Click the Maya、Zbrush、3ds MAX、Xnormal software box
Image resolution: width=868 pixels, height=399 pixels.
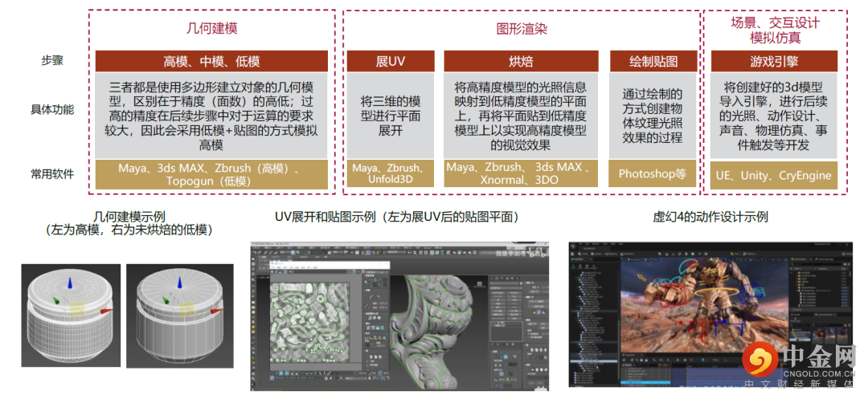(x=521, y=174)
